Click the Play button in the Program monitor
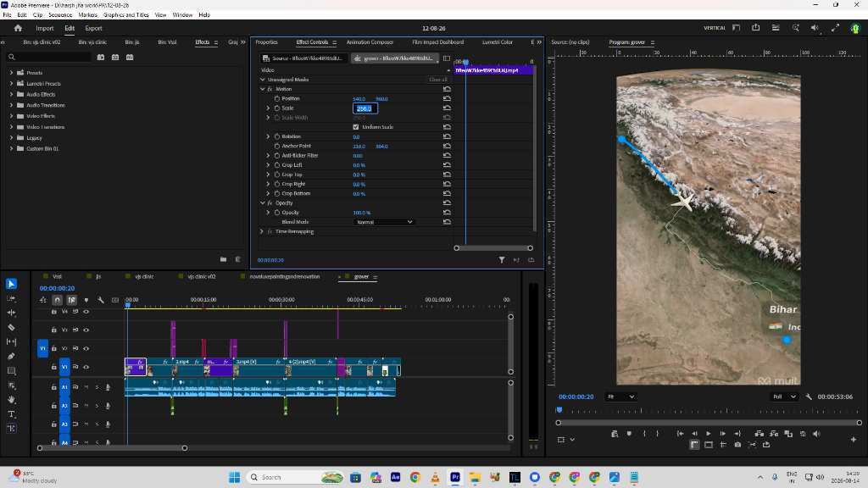This screenshot has width=868, height=488. (708, 434)
